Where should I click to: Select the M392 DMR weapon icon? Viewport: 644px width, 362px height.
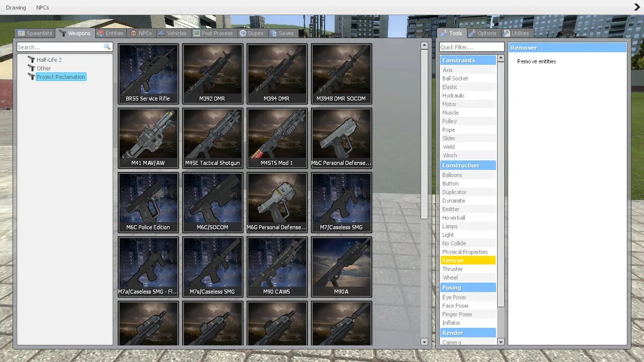(x=213, y=74)
